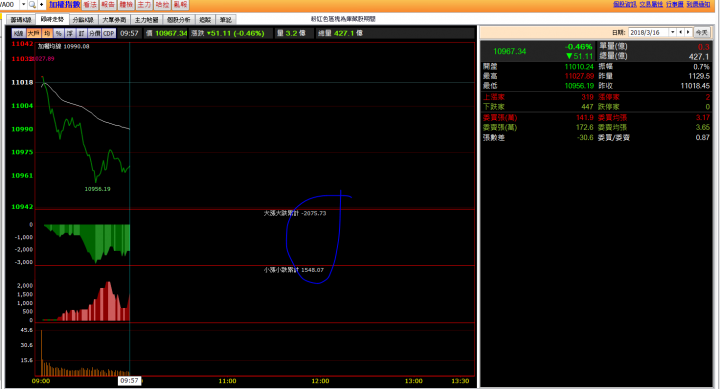Toggle the 浮 chart button

pyautogui.click(x=70, y=33)
